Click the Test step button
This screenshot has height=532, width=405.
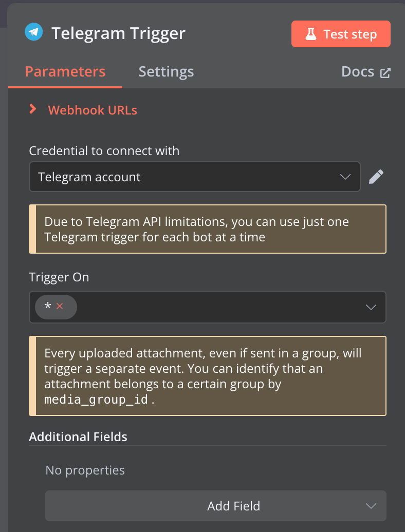click(341, 33)
